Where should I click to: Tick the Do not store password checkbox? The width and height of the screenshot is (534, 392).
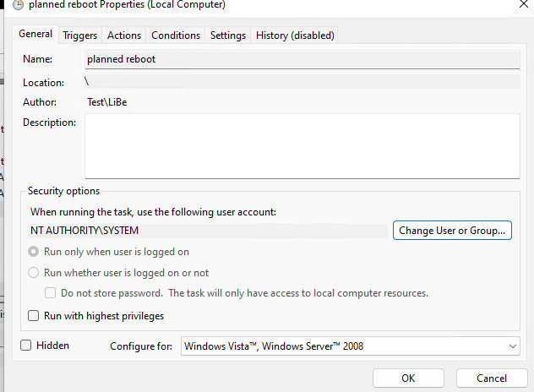[x=51, y=293]
